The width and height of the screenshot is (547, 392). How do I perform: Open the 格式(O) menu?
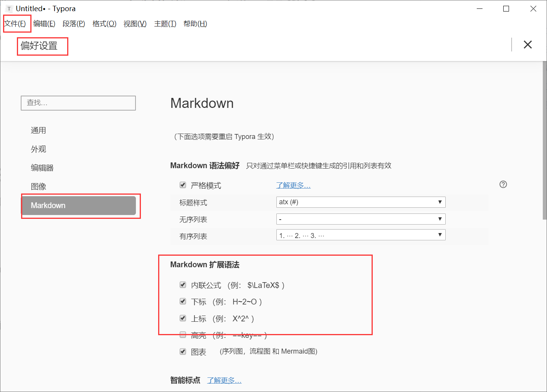point(104,24)
